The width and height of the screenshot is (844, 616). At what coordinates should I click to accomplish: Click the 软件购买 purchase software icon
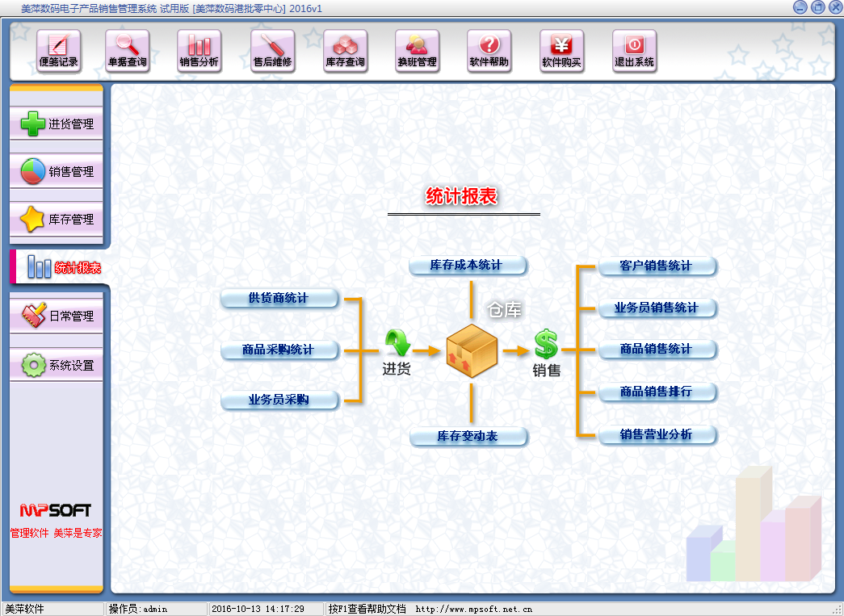pyautogui.click(x=561, y=50)
